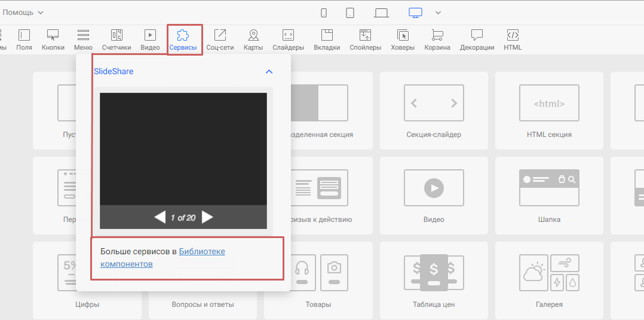The width and height of the screenshot is (644, 320).
Task: Click the SlideShare heading text
Action: pos(114,71)
